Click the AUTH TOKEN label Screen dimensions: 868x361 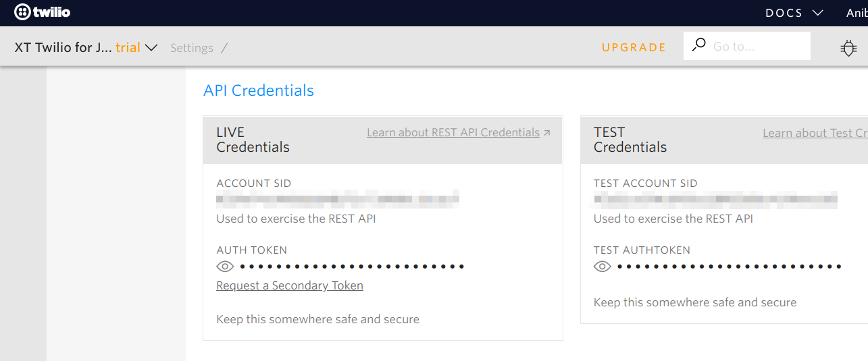pos(252,250)
